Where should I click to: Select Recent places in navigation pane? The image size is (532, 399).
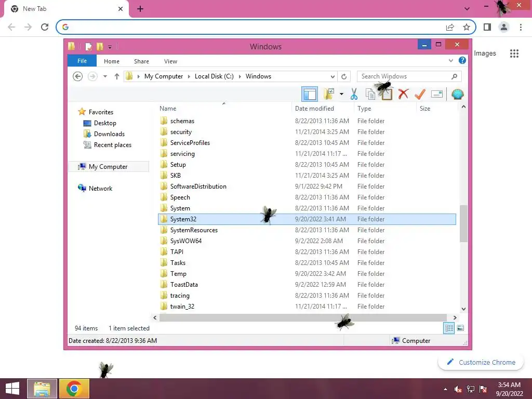[112, 145]
